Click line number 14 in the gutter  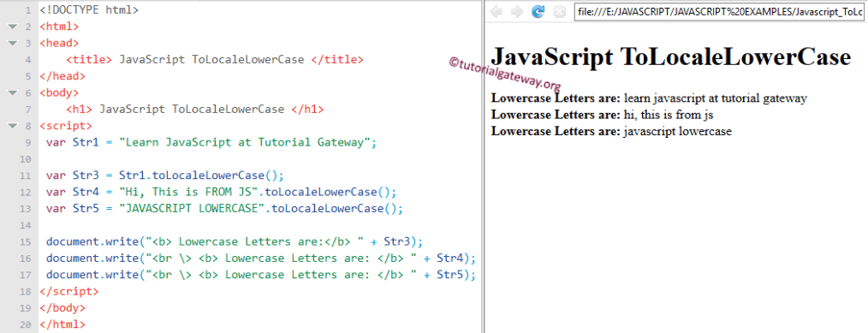coord(26,226)
